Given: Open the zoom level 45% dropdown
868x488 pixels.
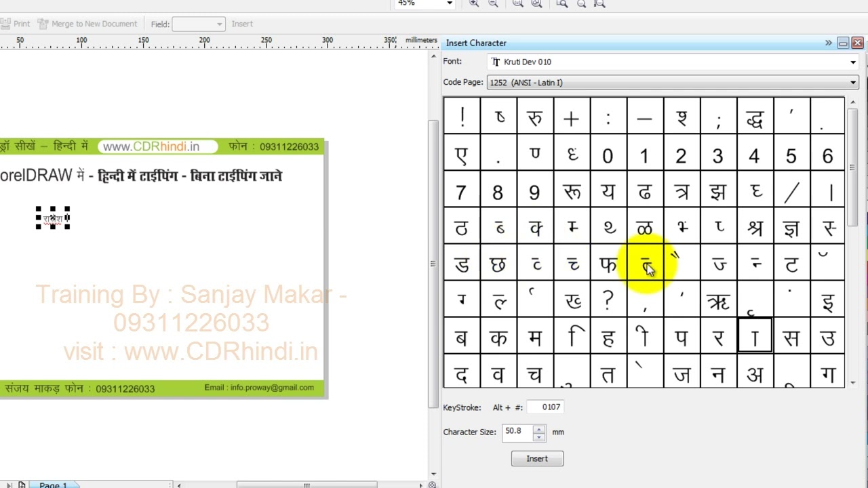Looking at the screenshot, I should [x=449, y=3].
